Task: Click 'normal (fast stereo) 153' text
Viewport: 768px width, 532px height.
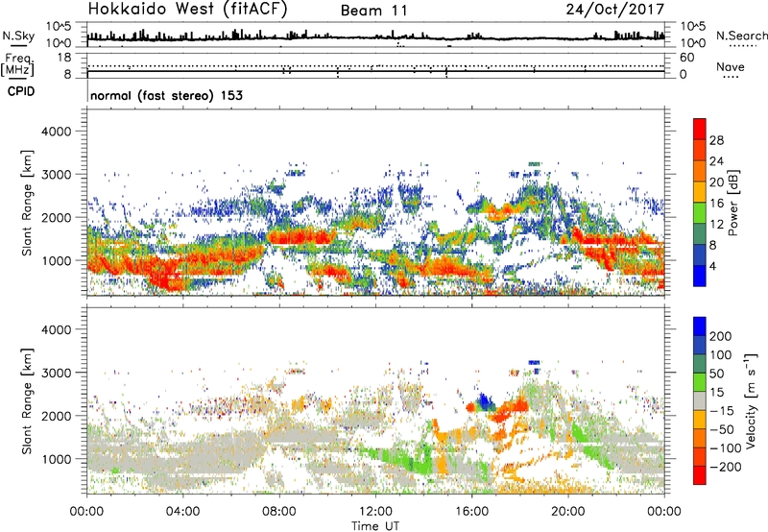Action: [x=166, y=95]
